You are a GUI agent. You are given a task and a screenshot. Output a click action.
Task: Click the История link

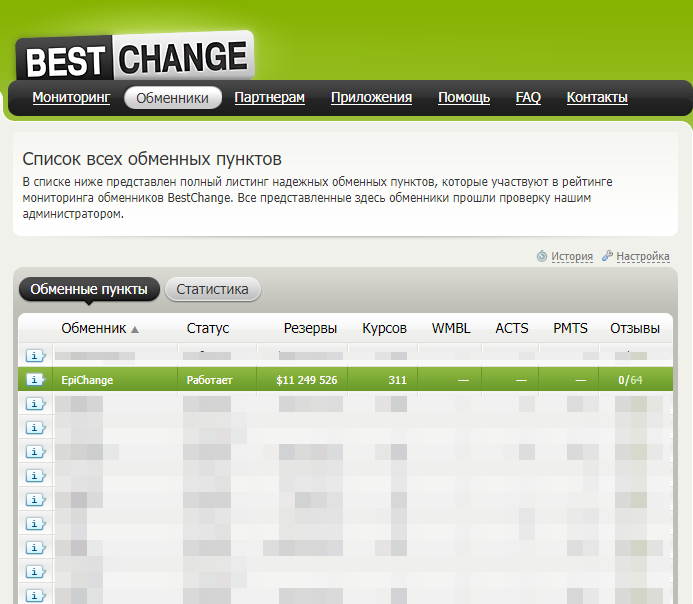pyautogui.click(x=572, y=256)
